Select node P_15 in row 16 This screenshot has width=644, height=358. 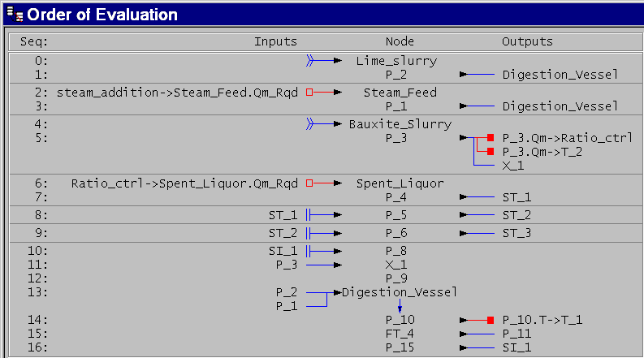click(400, 347)
